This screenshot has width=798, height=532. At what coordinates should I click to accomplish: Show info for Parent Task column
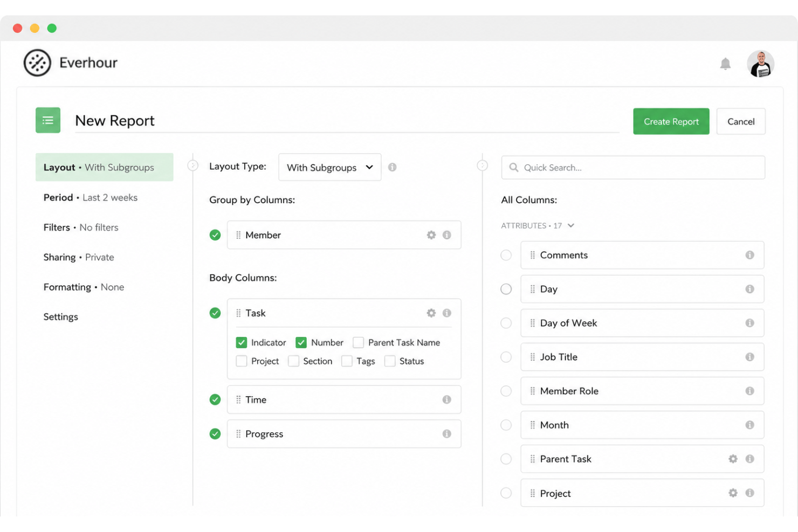click(749, 459)
